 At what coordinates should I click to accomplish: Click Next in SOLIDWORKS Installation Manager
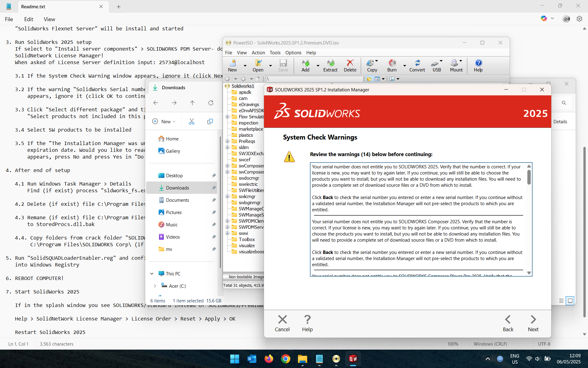tap(533, 323)
